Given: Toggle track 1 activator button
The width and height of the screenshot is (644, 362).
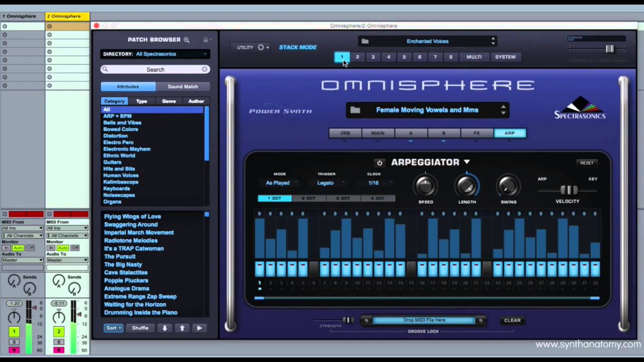Looking at the screenshot, I should 14,332.
